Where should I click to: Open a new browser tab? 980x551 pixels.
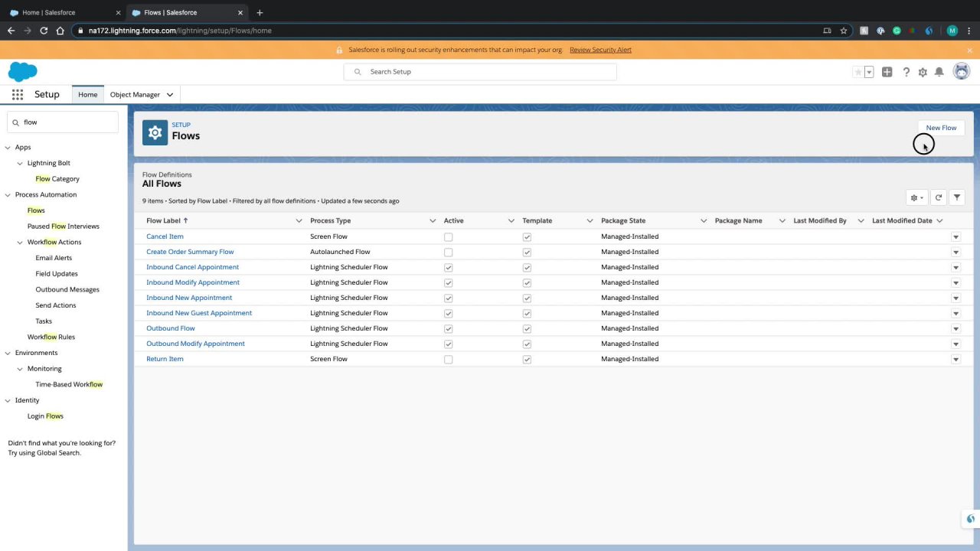click(260, 12)
